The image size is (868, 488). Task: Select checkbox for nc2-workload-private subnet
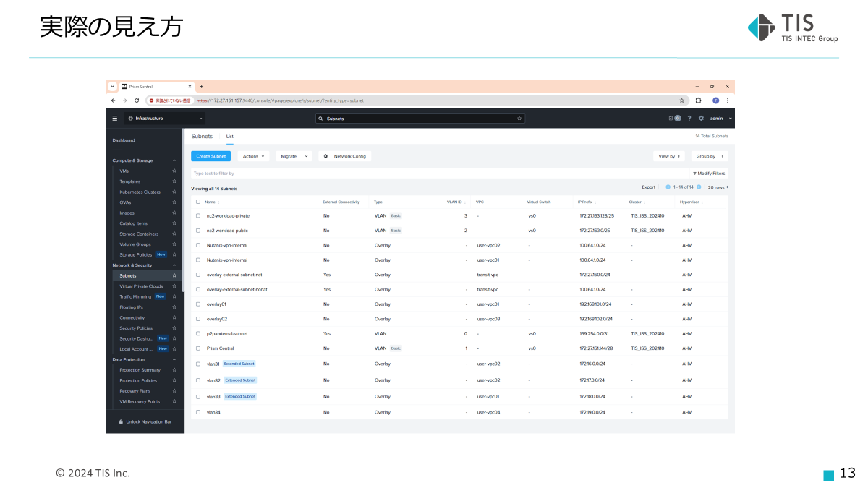[198, 215]
